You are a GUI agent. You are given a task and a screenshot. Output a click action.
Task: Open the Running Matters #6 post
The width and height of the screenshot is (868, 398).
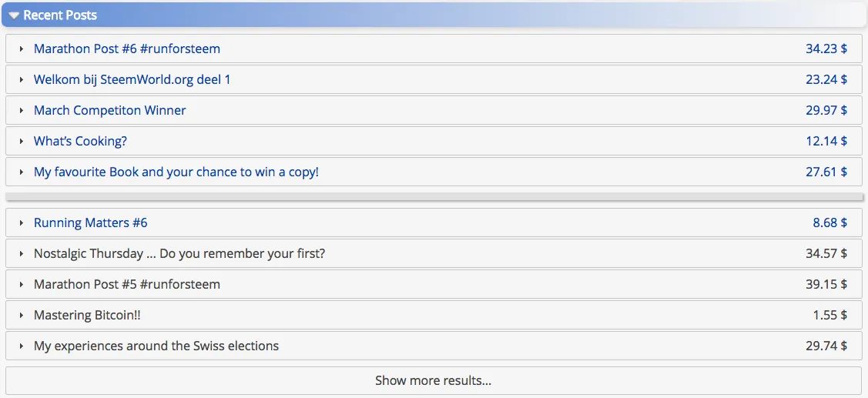click(x=90, y=222)
